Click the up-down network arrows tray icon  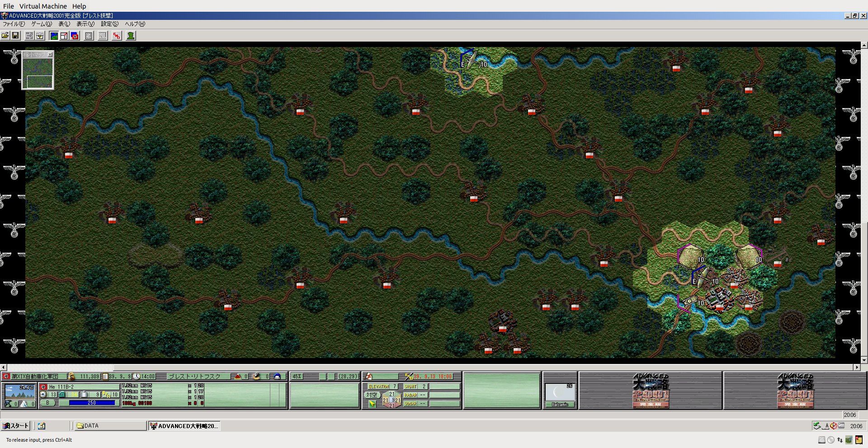click(x=840, y=440)
